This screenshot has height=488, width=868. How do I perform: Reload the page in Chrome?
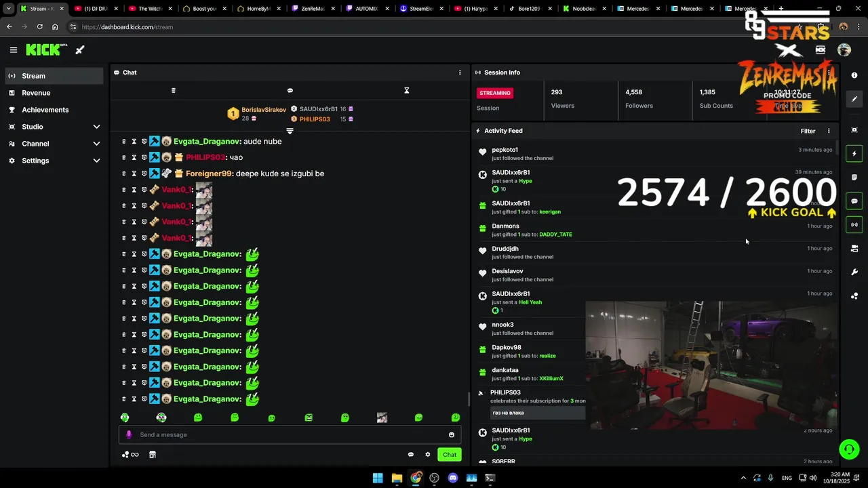click(x=39, y=27)
